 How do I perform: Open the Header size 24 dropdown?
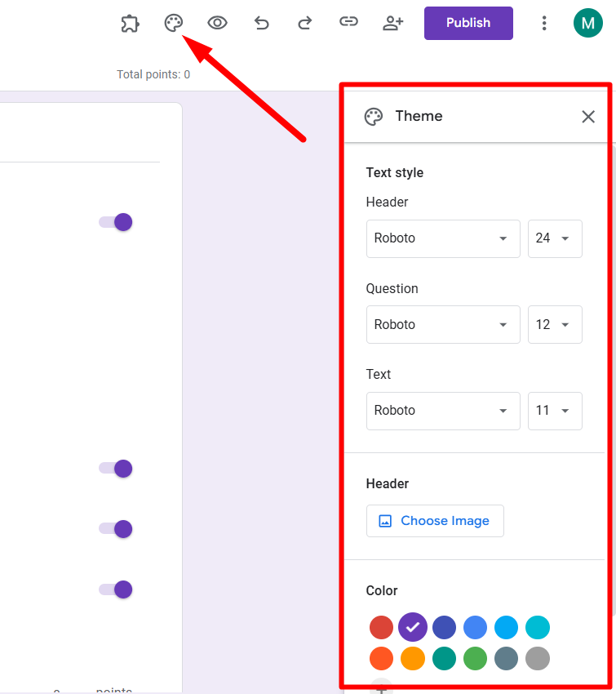click(555, 238)
